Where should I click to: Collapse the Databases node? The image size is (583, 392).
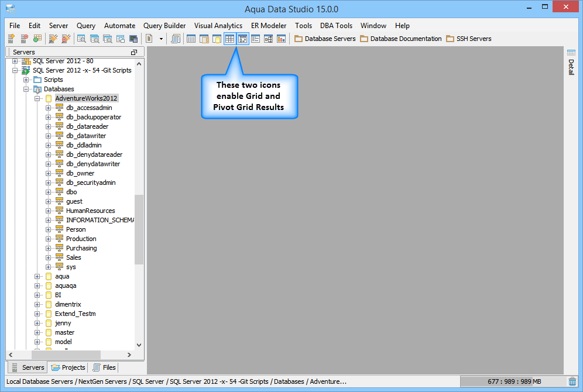(x=26, y=89)
